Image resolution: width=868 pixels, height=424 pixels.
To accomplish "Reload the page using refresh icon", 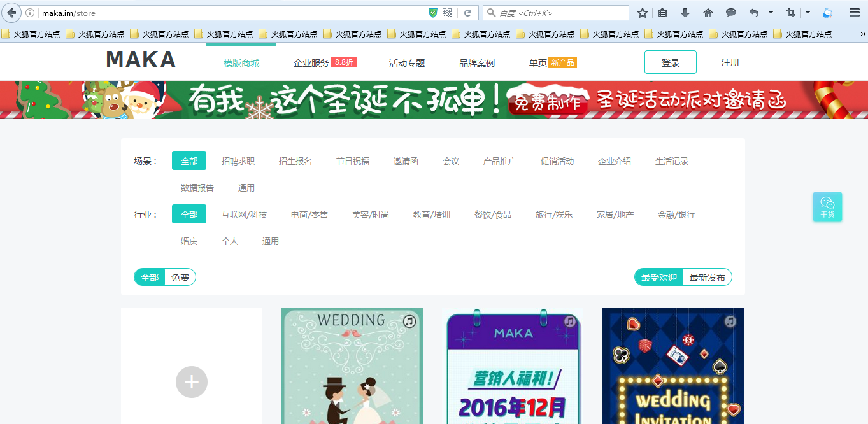I will [467, 13].
